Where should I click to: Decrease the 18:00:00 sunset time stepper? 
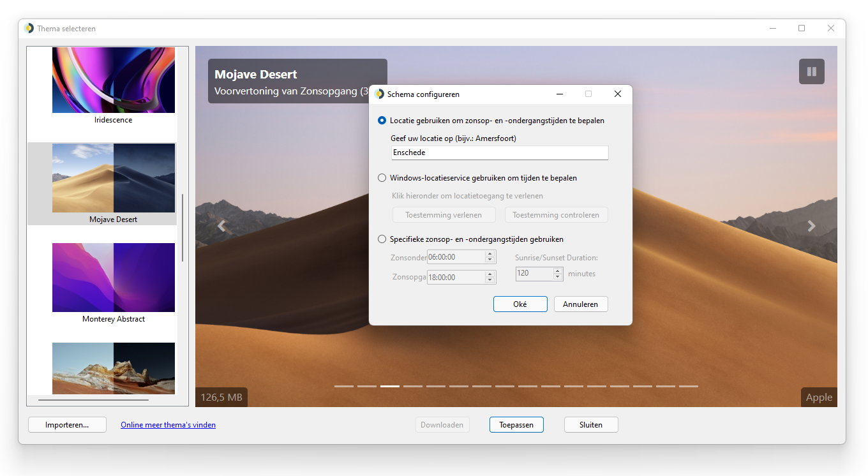(x=490, y=280)
